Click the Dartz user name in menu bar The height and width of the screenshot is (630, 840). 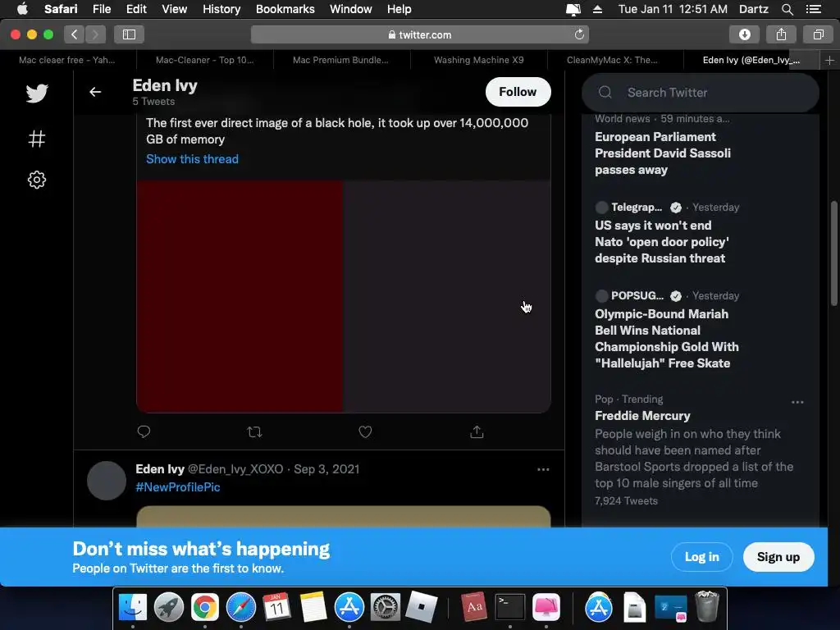[x=753, y=9]
